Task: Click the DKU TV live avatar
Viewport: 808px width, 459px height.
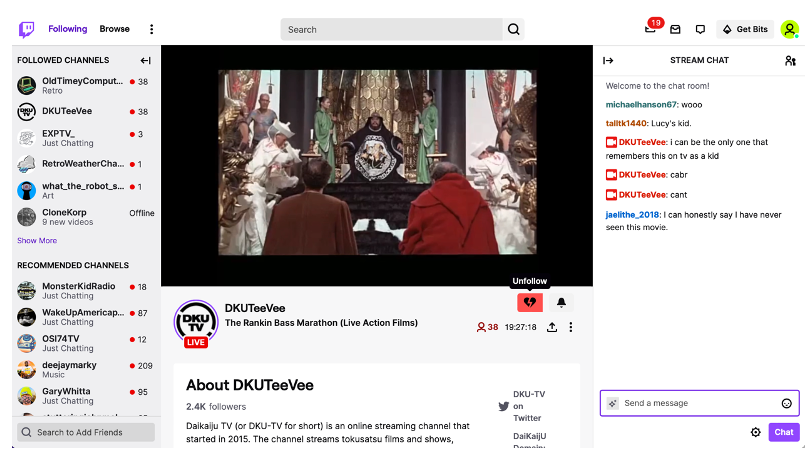Action: click(196, 324)
